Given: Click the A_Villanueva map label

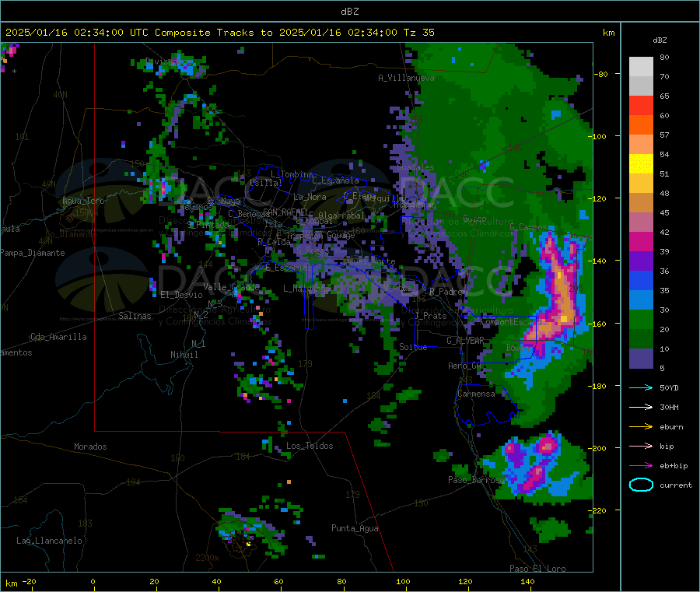Looking at the screenshot, I should tap(406, 78).
